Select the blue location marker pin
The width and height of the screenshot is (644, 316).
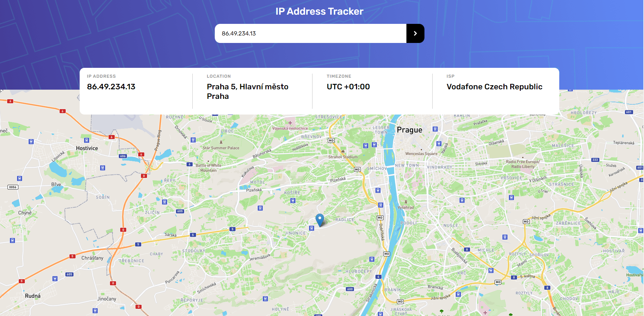click(x=320, y=220)
